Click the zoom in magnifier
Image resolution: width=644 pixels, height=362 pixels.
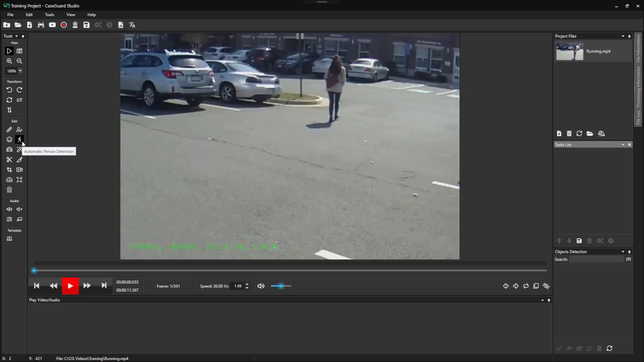(x=9, y=61)
